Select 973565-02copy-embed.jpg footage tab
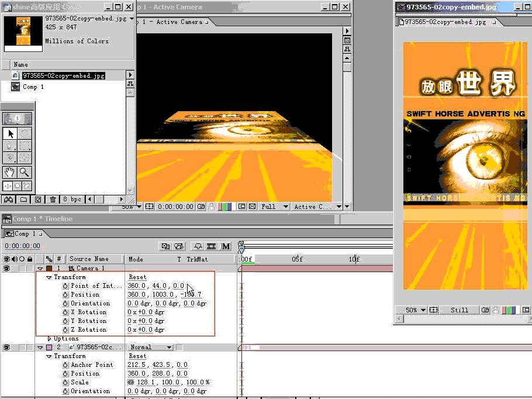Image resolution: width=532 pixels, height=399 pixels. pos(447,22)
